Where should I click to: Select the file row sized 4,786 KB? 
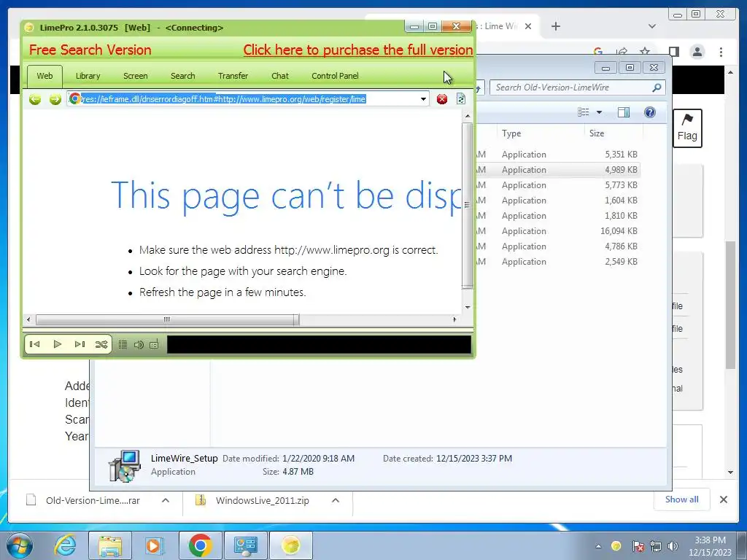(x=557, y=246)
